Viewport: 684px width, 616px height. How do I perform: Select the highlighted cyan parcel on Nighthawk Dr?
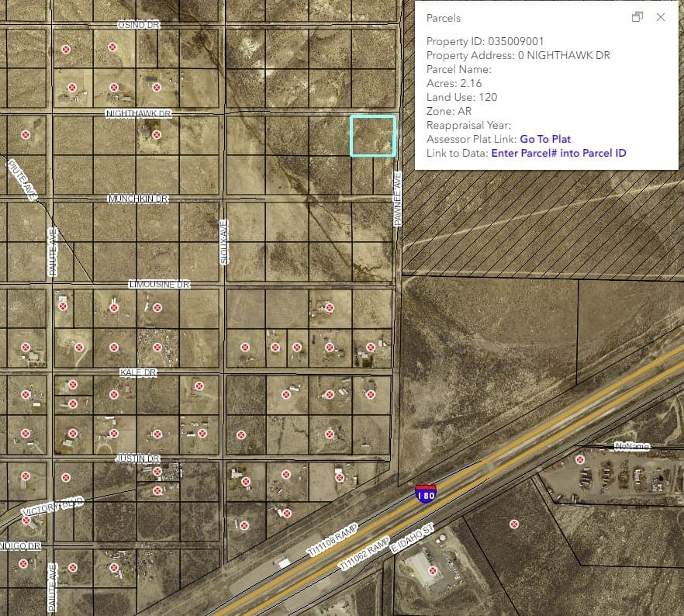[373, 137]
